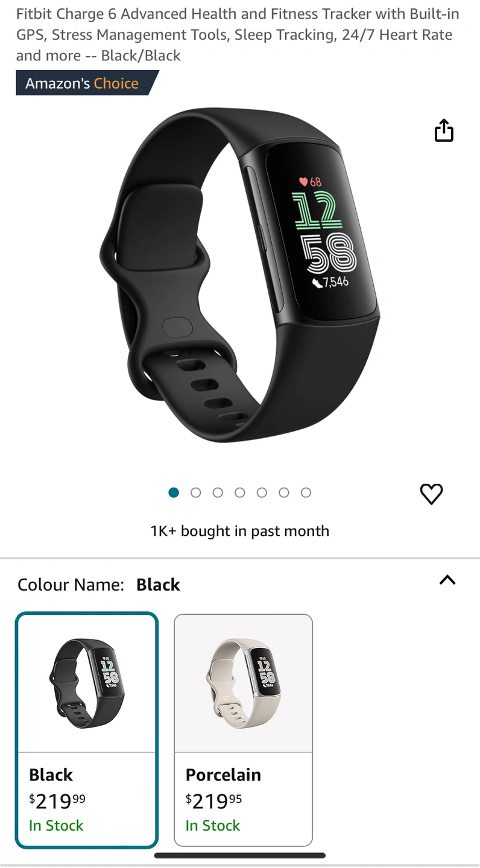Jump to fifth image carousel dot
This screenshot has width=480, height=868.
pyautogui.click(x=262, y=492)
